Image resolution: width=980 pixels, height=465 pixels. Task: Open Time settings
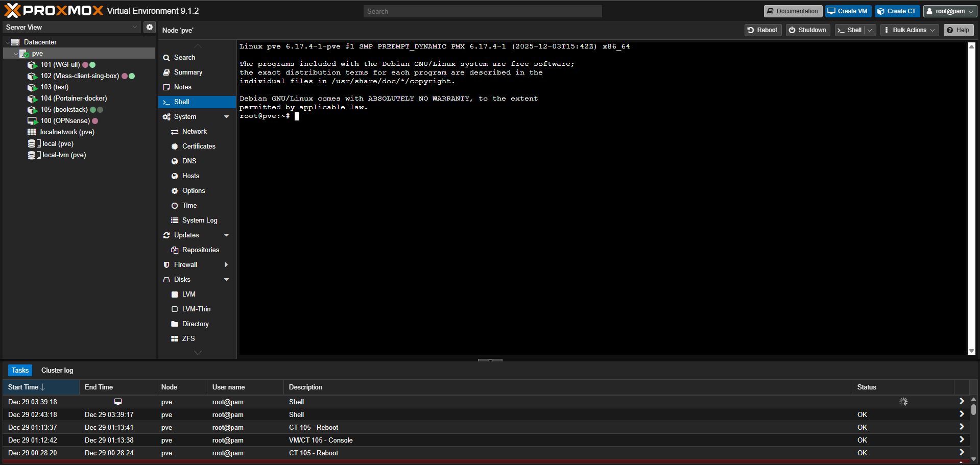197,205
